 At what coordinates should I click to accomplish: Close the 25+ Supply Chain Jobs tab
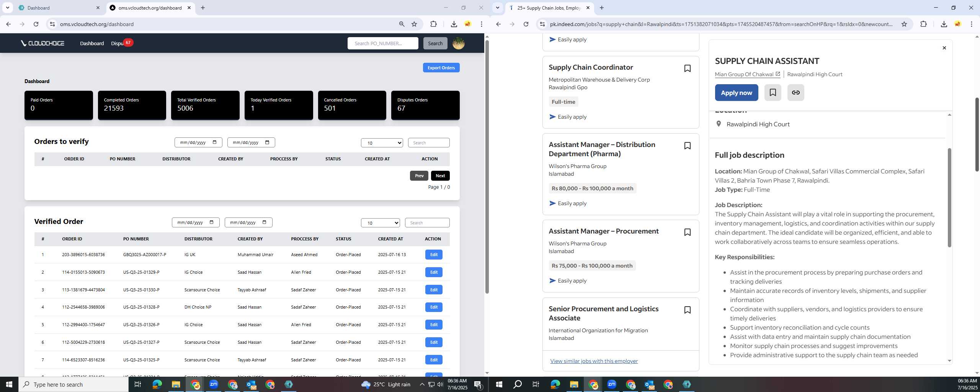point(588,8)
